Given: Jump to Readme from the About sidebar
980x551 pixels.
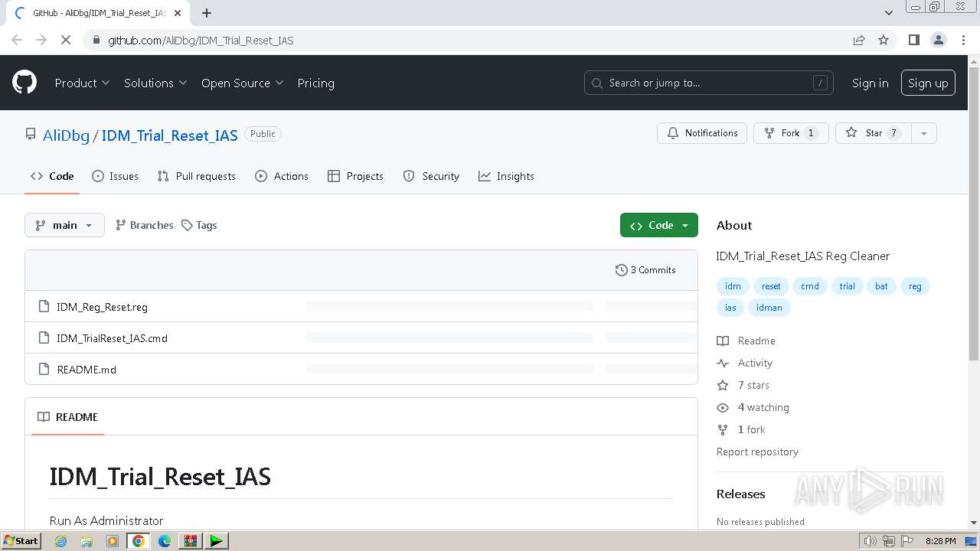Looking at the screenshot, I should tap(746, 341).
